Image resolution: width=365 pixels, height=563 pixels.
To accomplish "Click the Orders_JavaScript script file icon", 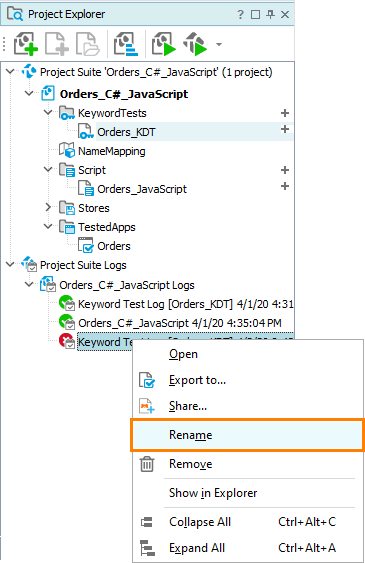I will (x=86, y=188).
